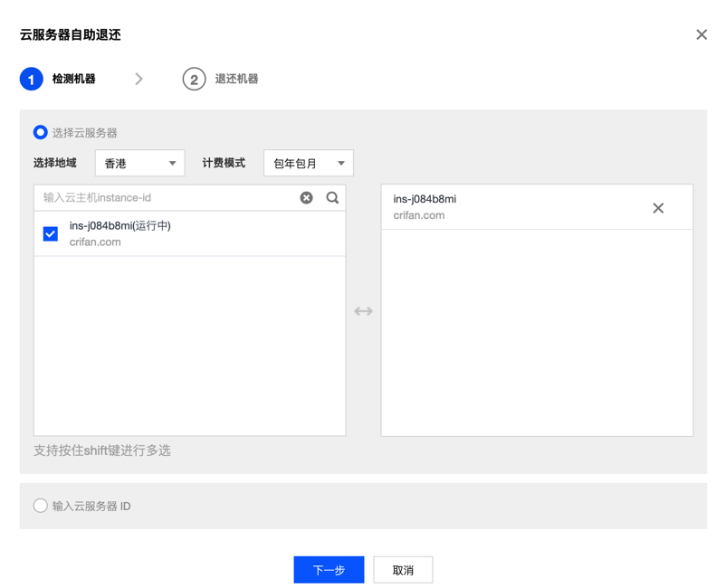Clear the instance-id search field
The image size is (726, 588).
306,198
